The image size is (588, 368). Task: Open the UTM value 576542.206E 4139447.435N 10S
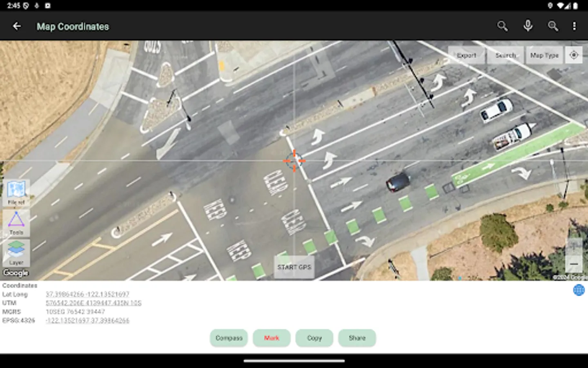(x=94, y=303)
